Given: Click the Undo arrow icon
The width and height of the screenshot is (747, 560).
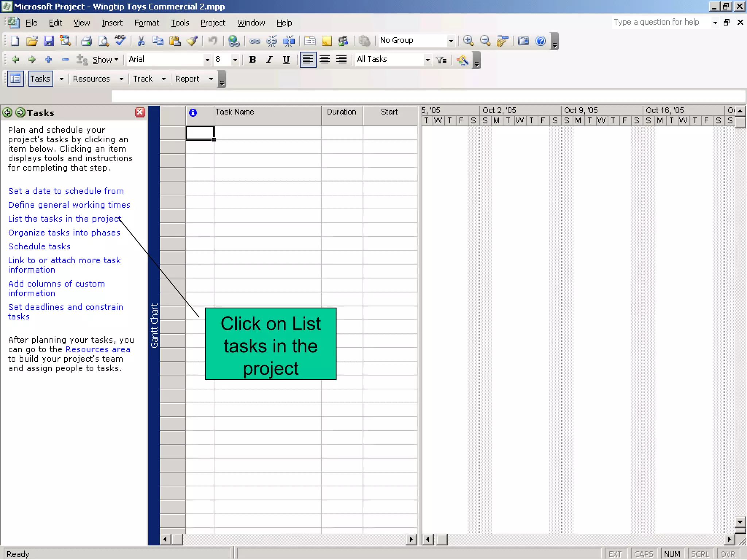Looking at the screenshot, I should pos(213,41).
